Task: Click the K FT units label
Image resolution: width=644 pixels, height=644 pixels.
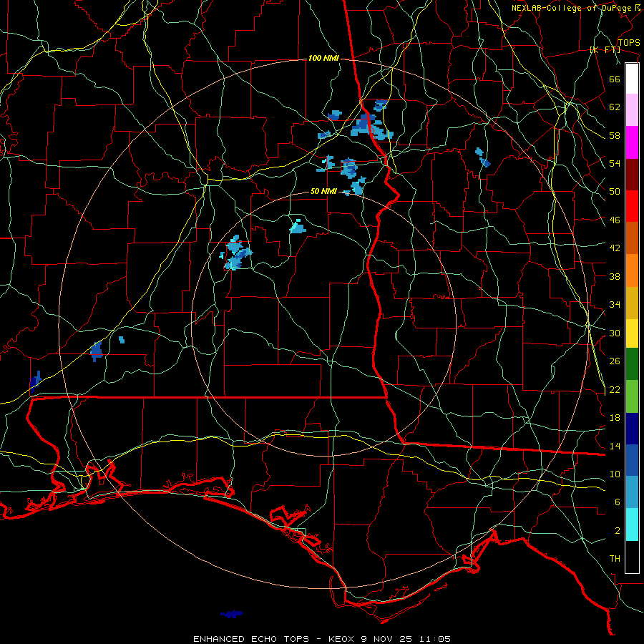Action: click(605, 50)
